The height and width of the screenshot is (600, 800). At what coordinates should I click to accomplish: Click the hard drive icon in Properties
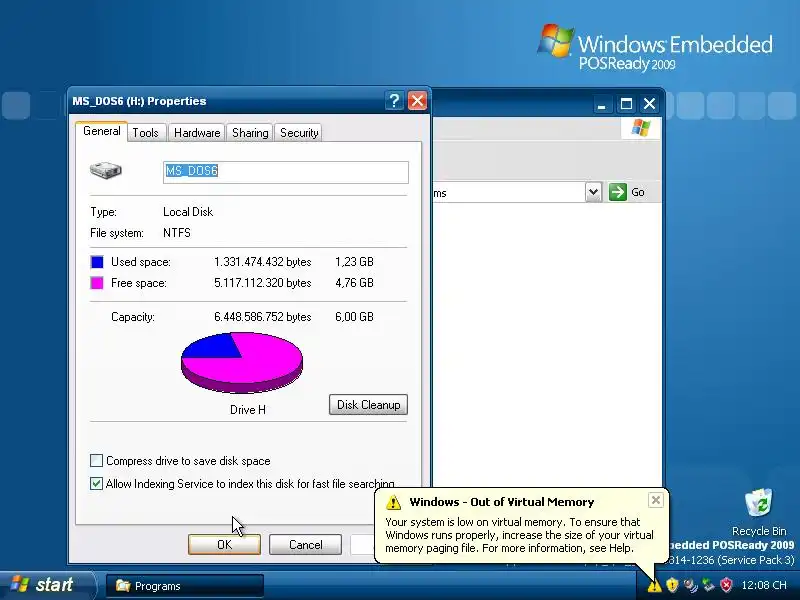pyautogui.click(x=106, y=170)
